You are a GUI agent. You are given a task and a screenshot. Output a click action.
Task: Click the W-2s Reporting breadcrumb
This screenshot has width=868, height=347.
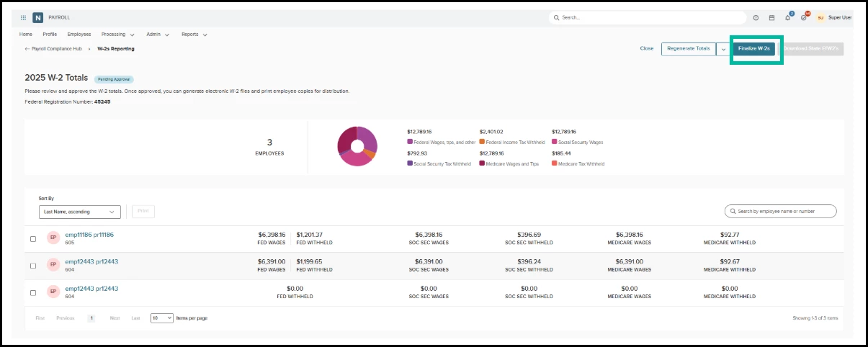[116, 49]
